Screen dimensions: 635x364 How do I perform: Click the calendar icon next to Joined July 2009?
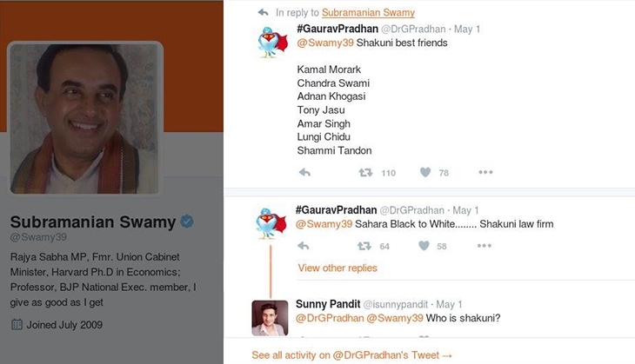point(17,324)
